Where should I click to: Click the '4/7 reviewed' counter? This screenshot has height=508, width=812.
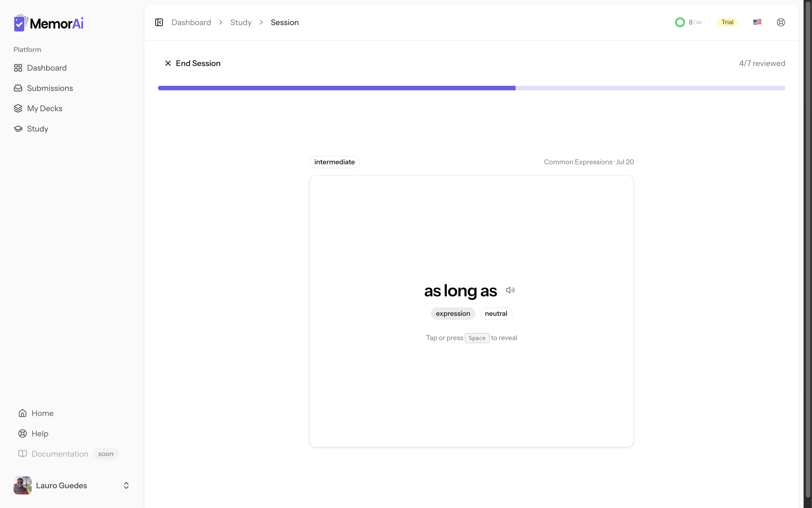762,63
